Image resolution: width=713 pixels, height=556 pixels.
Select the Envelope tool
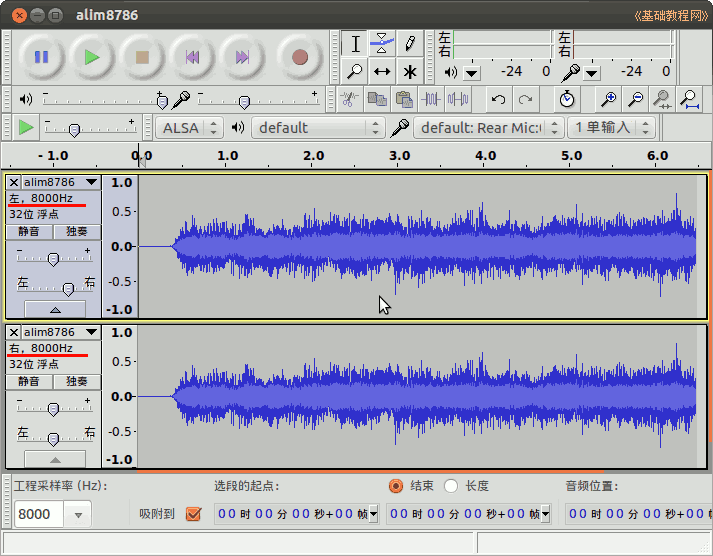382,44
